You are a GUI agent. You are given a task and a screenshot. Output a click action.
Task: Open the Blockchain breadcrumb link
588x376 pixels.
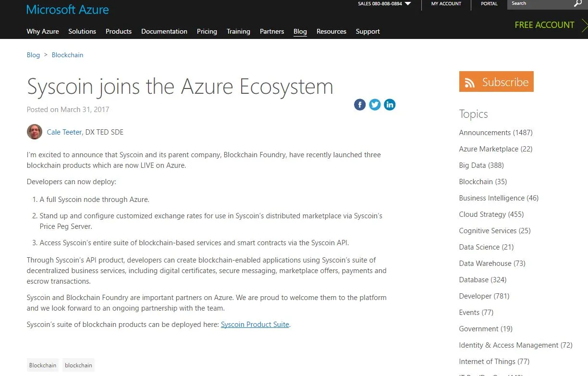click(67, 55)
